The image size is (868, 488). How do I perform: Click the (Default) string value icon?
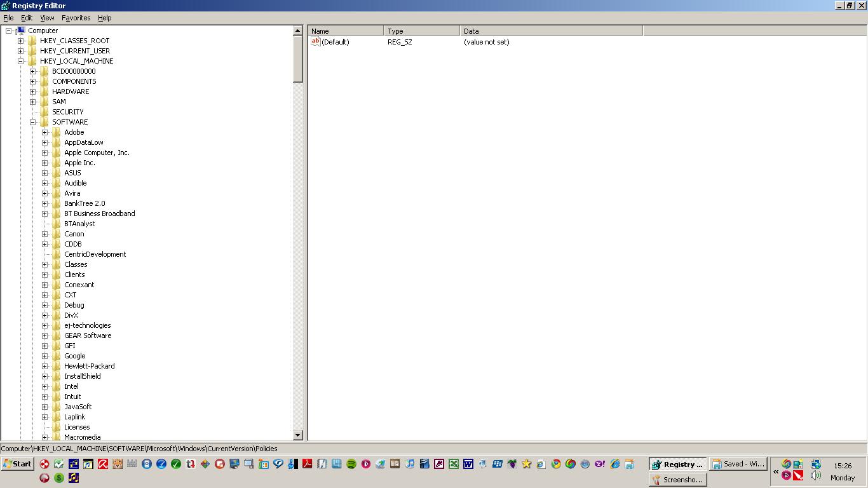click(x=315, y=41)
